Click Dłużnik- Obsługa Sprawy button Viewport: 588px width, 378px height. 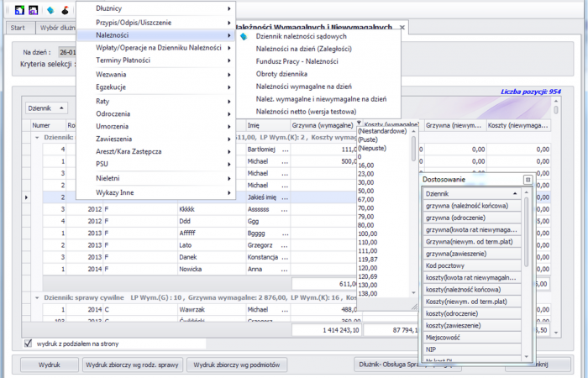(x=386, y=365)
